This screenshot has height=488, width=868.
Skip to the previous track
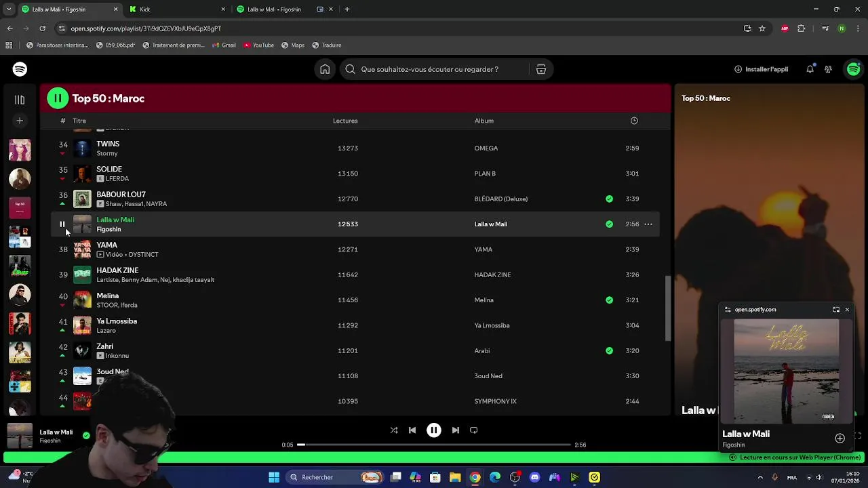[412, 430]
